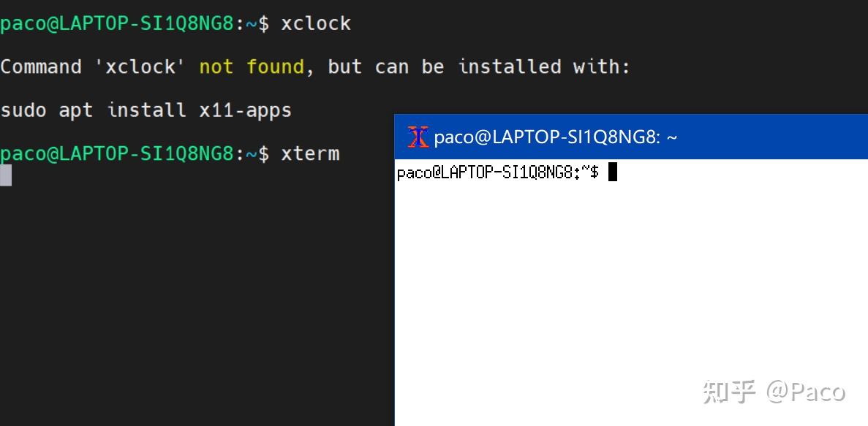The width and height of the screenshot is (868, 426).
Task: Click the xterm command on the last prompt line
Action: 310,153
